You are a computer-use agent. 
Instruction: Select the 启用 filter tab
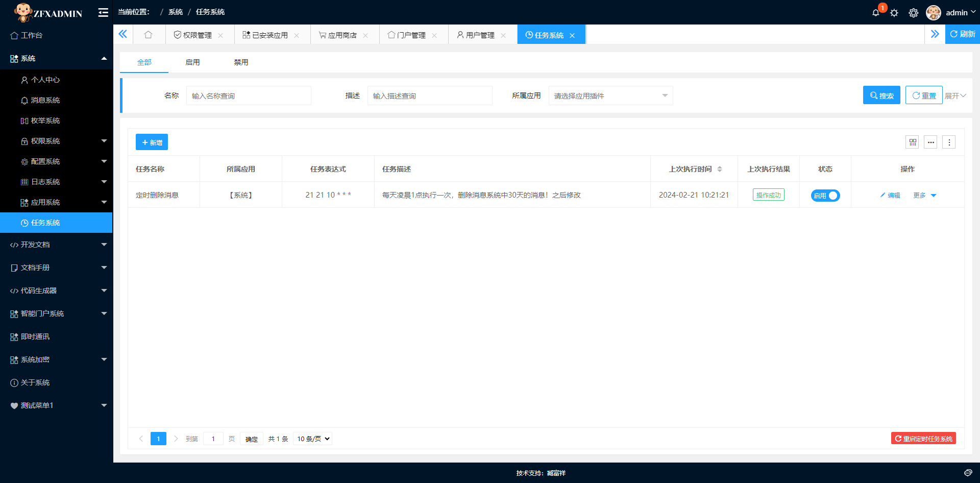pos(192,62)
